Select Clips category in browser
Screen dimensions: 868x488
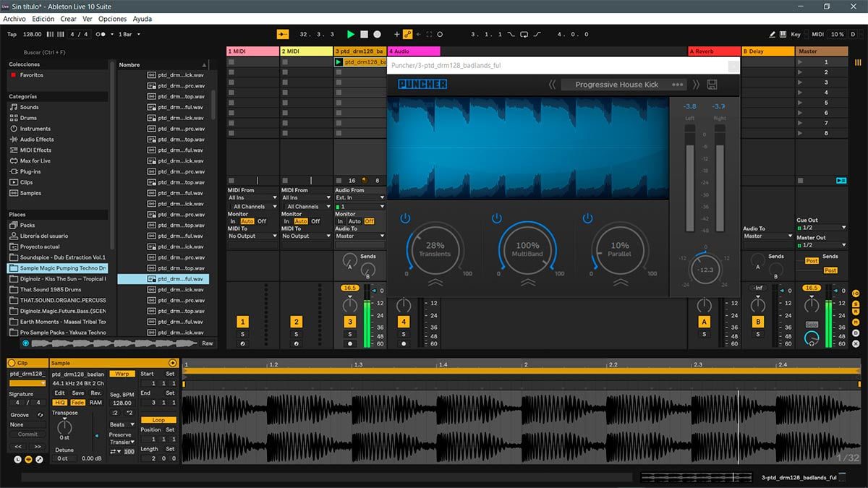(26, 182)
